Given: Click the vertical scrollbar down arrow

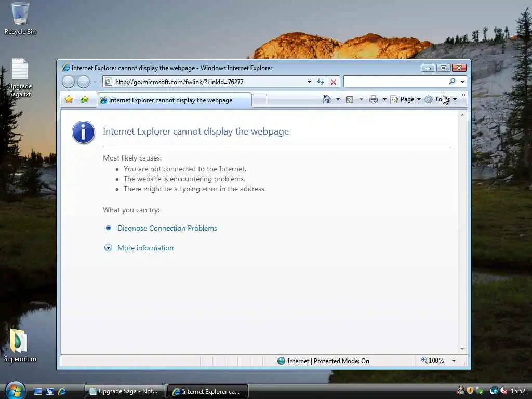Looking at the screenshot, I should [462, 349].
